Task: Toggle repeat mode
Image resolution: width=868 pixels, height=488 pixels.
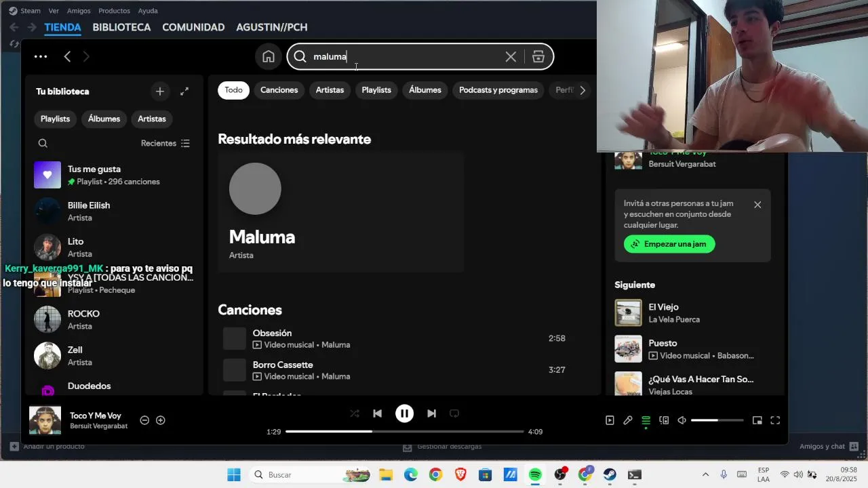Action: click(x=454, y=413)
